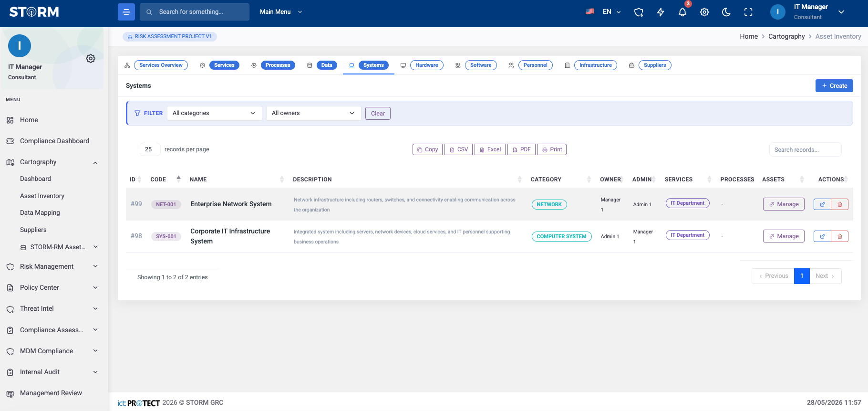Sort the table by CODE column

pyautogui.click(x=165, y=179)
